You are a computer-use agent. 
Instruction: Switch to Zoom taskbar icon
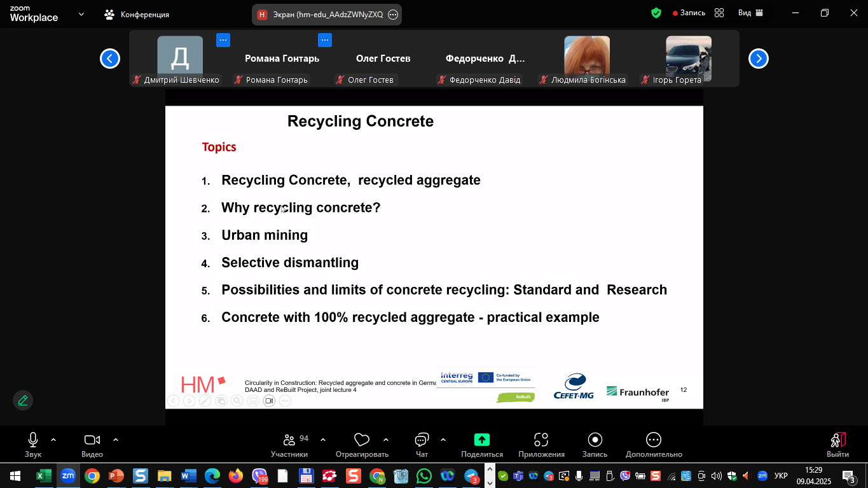pyautogui.click(x=67, y=475)
